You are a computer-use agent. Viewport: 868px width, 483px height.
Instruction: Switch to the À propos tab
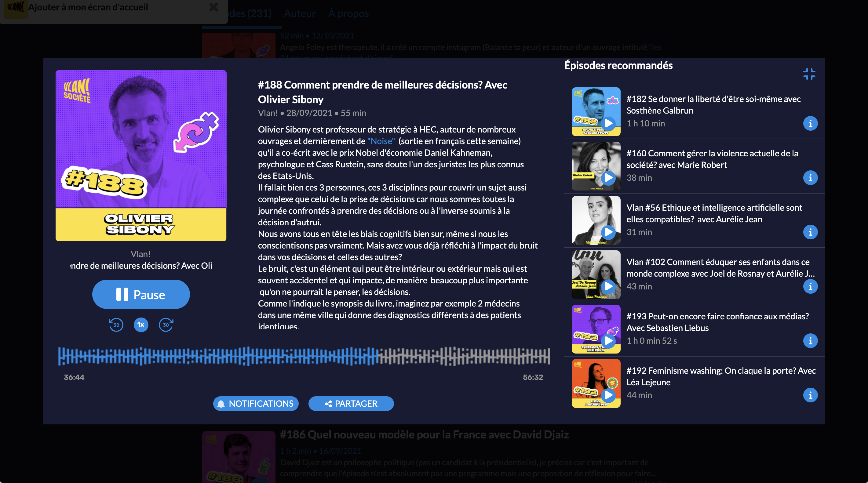pyautogui.click(x=348, y=13)
